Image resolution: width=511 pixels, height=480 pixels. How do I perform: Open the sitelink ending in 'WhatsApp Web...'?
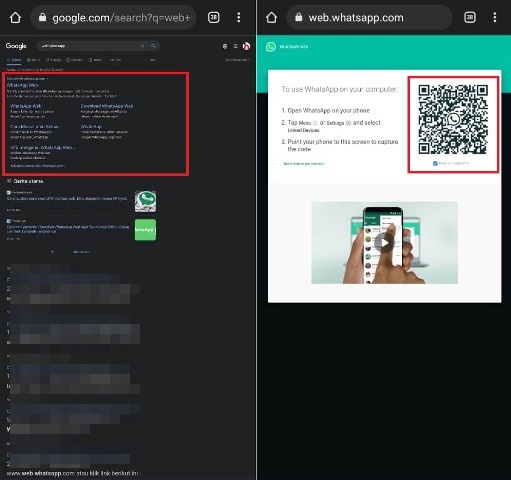(43, 147)
